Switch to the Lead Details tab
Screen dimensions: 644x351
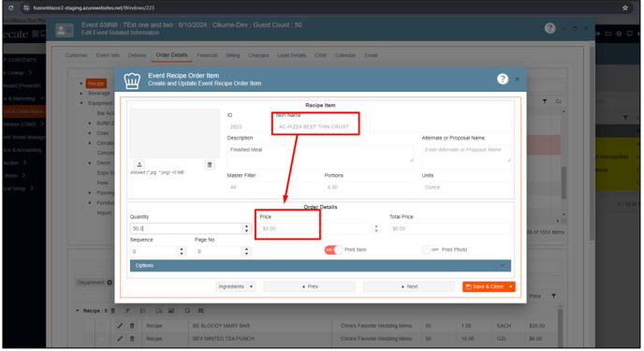[x=292, y=55]
